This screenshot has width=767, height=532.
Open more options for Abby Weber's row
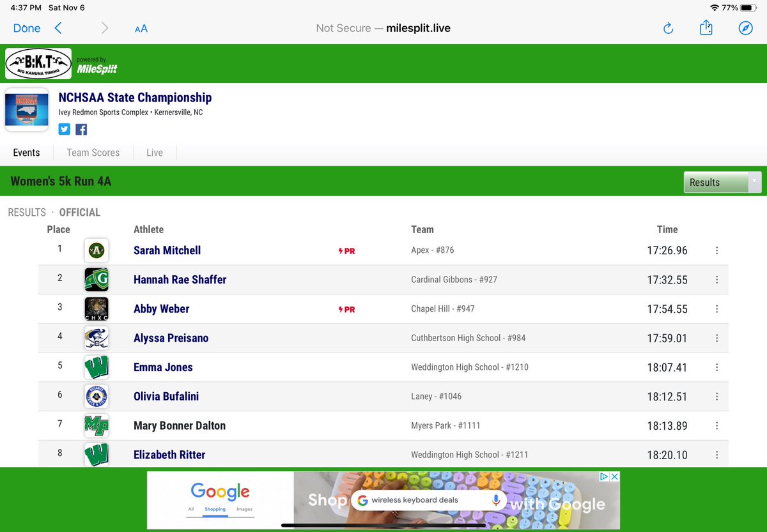717,309
